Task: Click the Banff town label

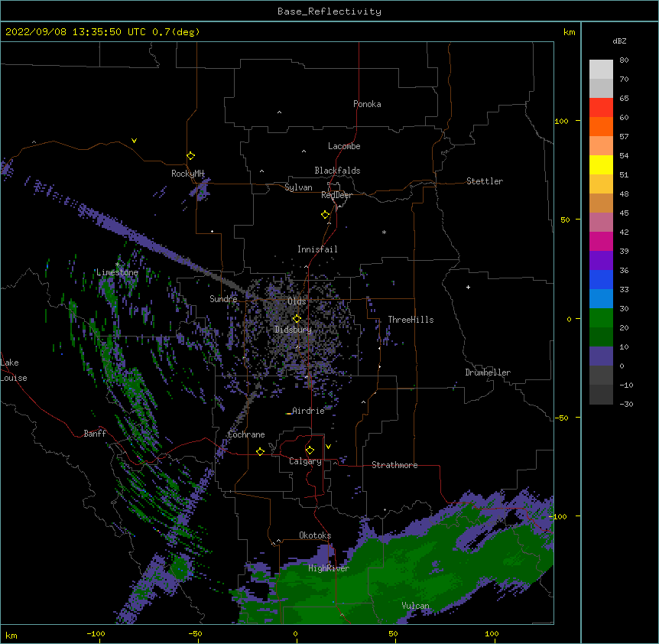Action: (x=95, y=434)
